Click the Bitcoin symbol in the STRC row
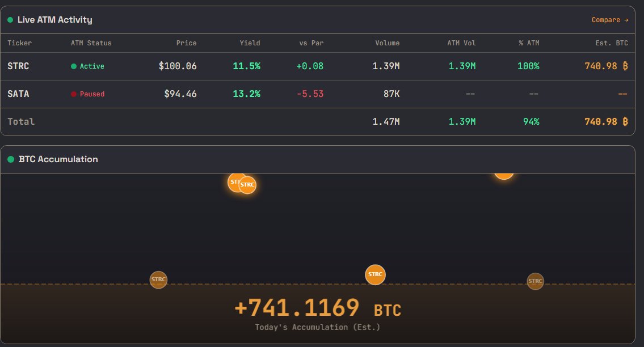This screenshot has height=347, width=644. (x=625, y=66)
